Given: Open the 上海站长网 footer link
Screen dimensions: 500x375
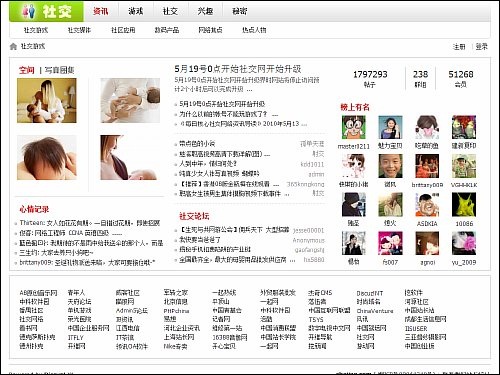Looking at the screenshot, I should coord(179,337).
